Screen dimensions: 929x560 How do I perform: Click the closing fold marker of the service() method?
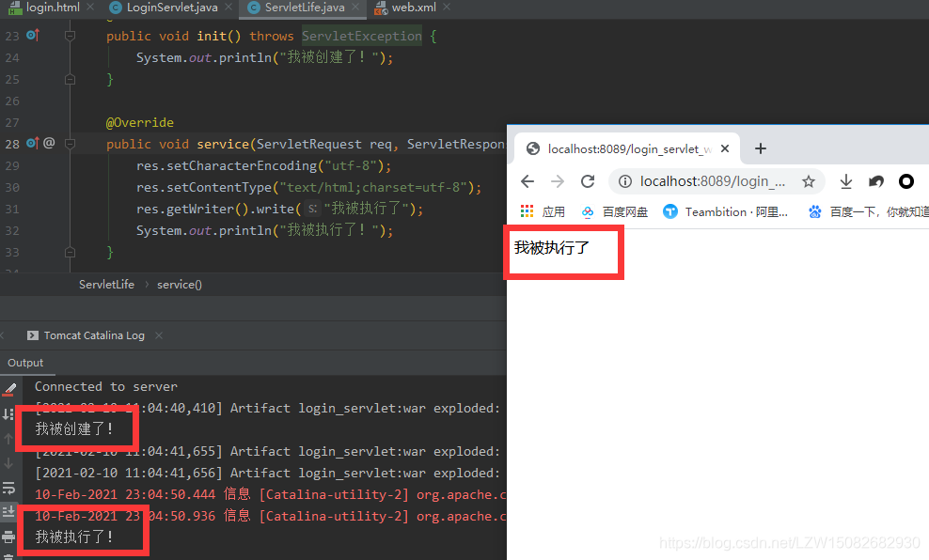tap(70, 252)
